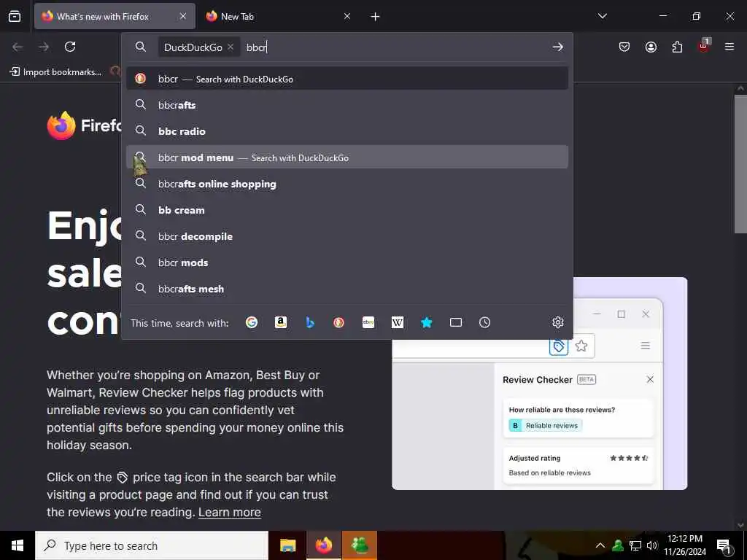
Task: Open notification center icon
Action: (x=724, y=545)
